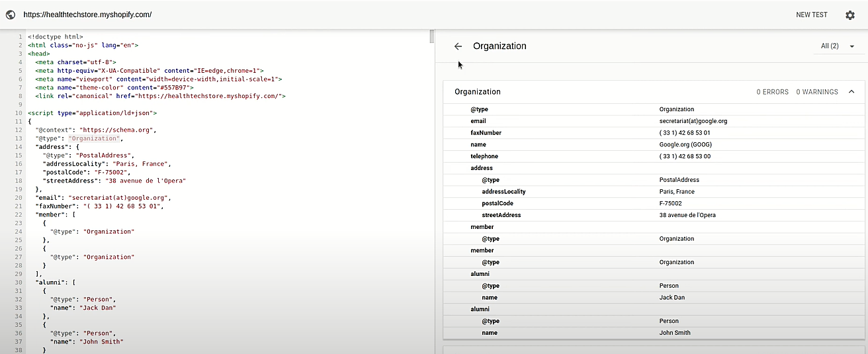Click the highlighted "Organization" type in code line 13
Screen dimensions: 868x354
click(94, 138)
